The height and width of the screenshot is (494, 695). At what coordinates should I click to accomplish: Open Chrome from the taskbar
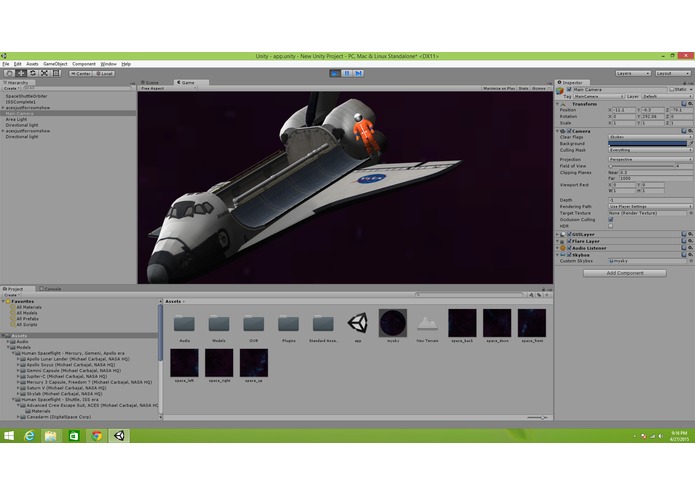(96, 436)
